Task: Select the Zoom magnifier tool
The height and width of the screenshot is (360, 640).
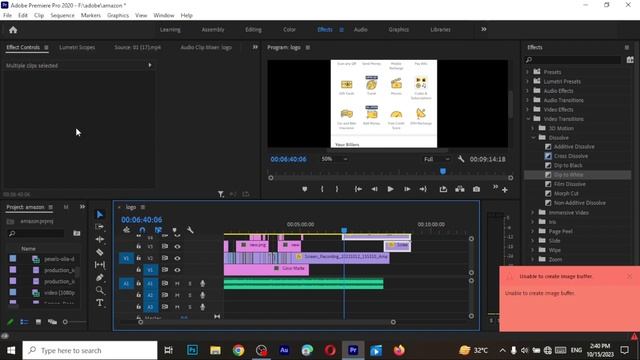Action: [100, 290]
